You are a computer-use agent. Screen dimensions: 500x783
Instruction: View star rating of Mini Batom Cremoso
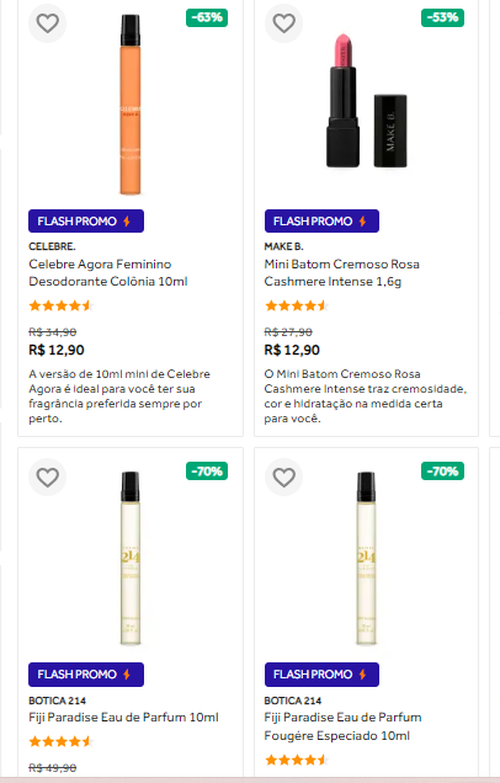click(x=297, y=306)
